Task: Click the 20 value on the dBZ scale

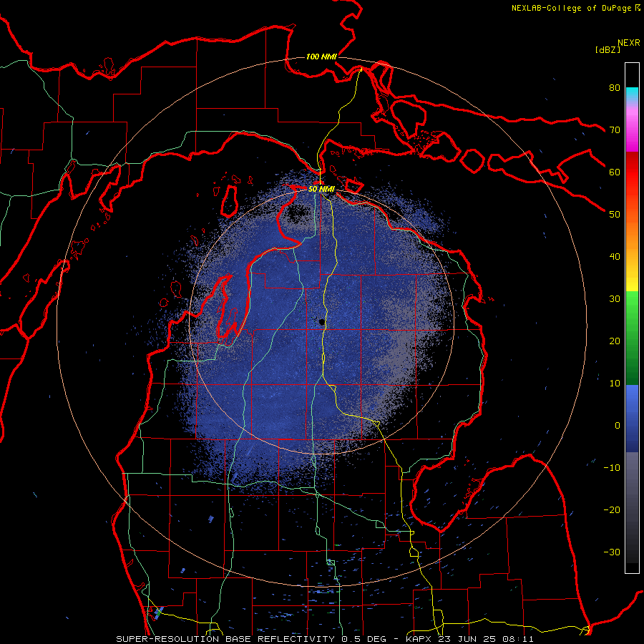Action: pyautogui.click(x=615, y=341)
